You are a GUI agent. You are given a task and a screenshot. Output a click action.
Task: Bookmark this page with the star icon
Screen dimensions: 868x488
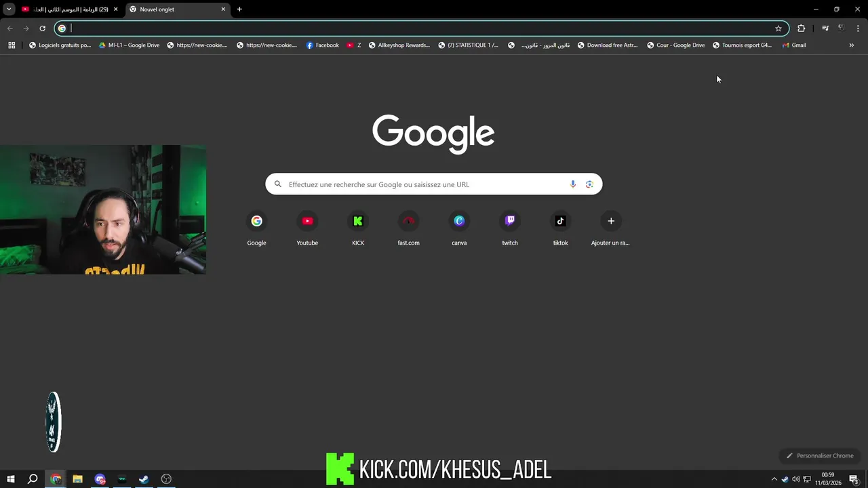(x=778, y=28)
